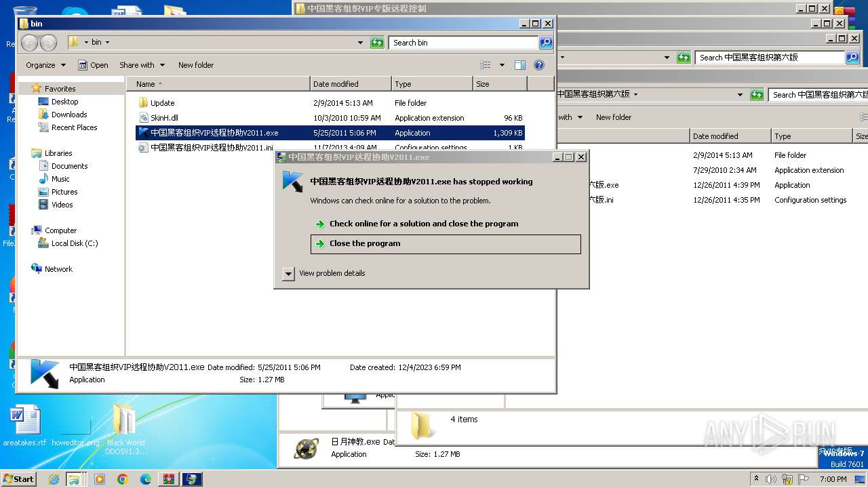Image resolution: width=868 pixels, height=488 pixels.
Task: Show hidden tray icons arrow
Action: (x=756, y=479)
